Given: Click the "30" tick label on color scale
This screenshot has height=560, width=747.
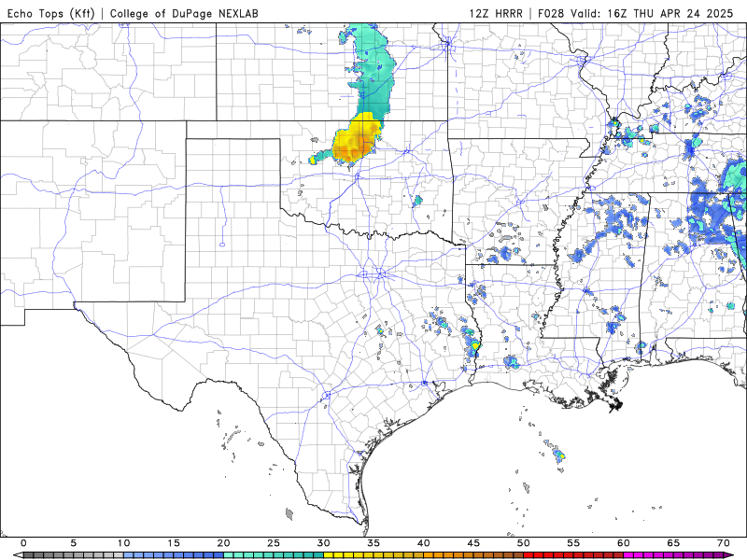Looking at the screenshot, I should point(323,543).
